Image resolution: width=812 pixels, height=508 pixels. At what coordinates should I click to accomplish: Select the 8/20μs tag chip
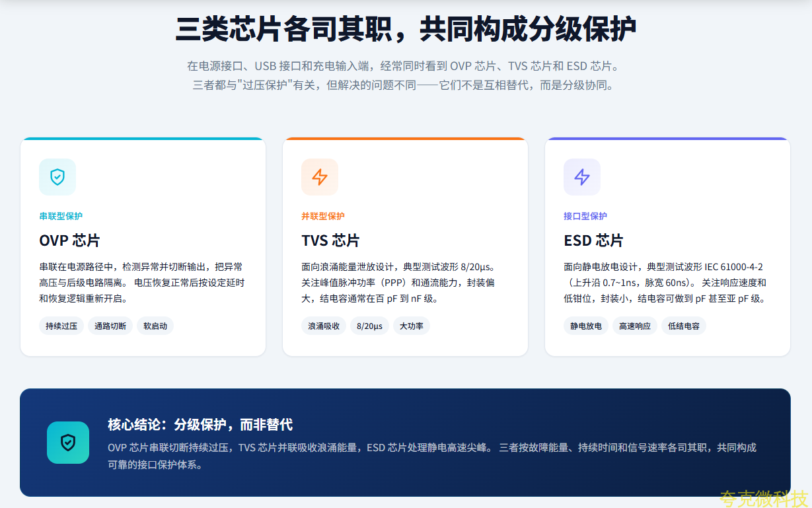coord(369,326)
